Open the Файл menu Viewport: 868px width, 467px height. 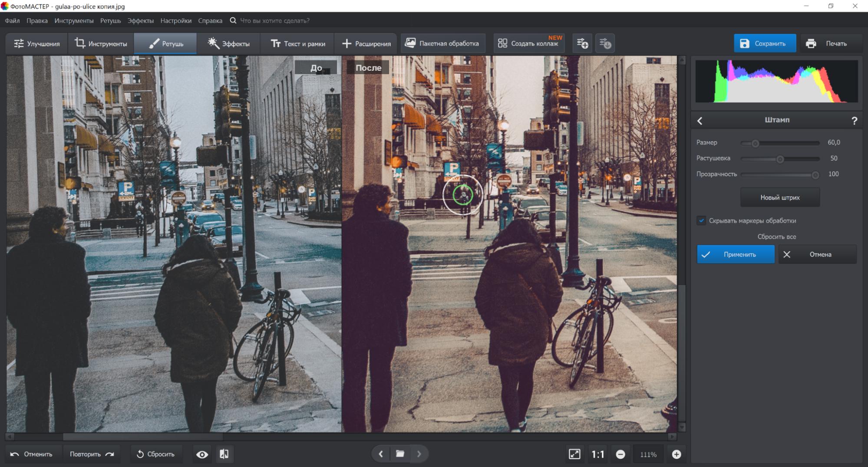point(12,20)
